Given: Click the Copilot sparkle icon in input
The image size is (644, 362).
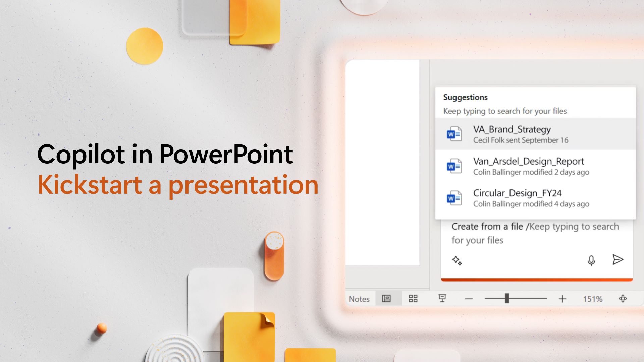Looking at the screenshot, I should [456, 260].
